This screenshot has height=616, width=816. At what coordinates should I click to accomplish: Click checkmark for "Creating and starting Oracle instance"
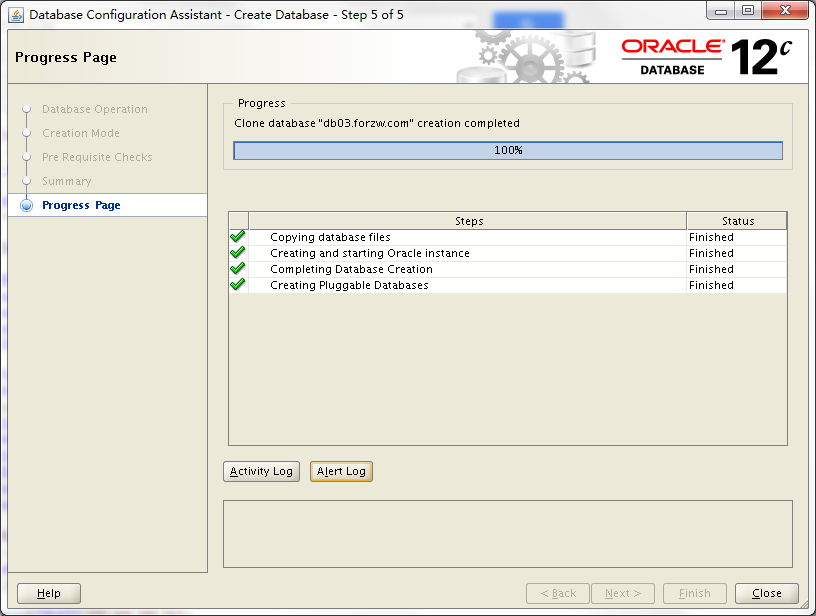coord(237,252)
